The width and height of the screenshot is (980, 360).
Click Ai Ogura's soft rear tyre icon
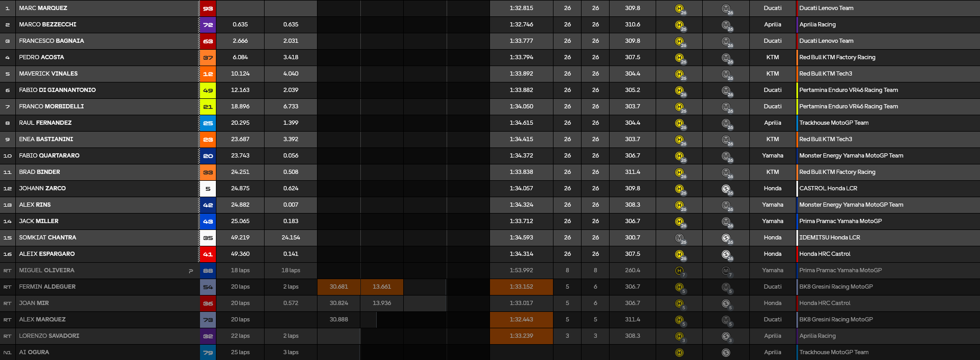pos(726,353)
